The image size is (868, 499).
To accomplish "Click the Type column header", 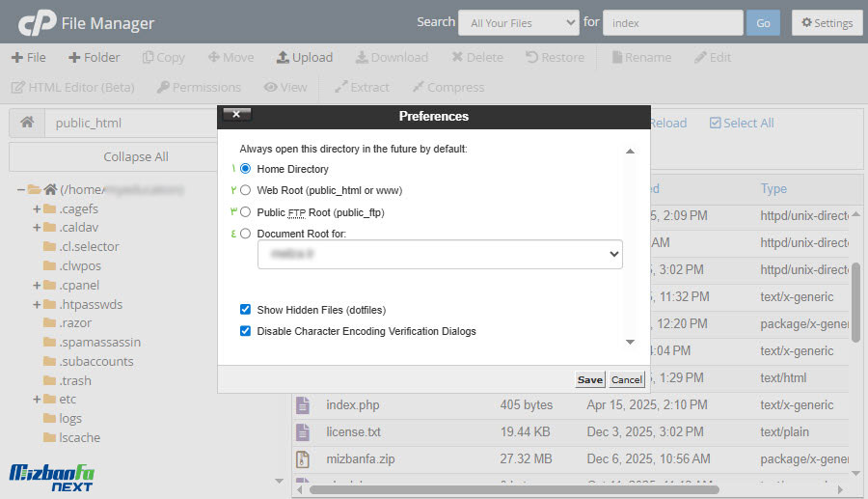I will click(x=773, y=188).
